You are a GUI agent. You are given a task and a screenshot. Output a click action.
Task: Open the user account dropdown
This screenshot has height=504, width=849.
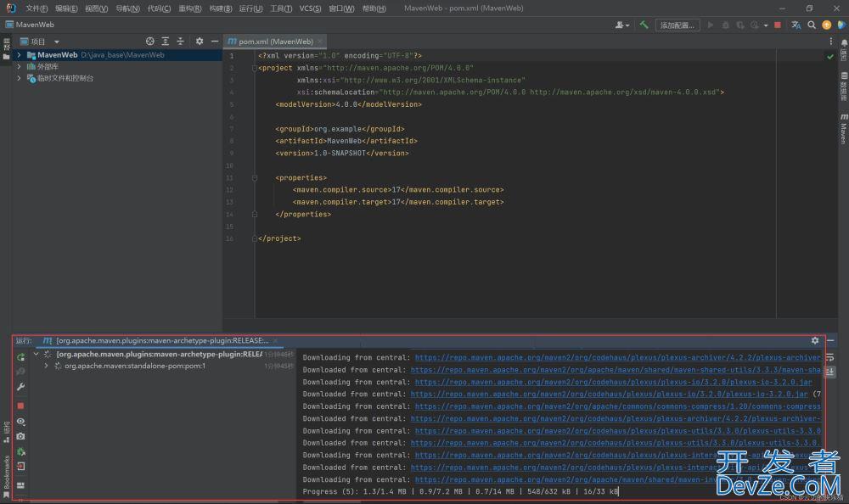(622, 25)
